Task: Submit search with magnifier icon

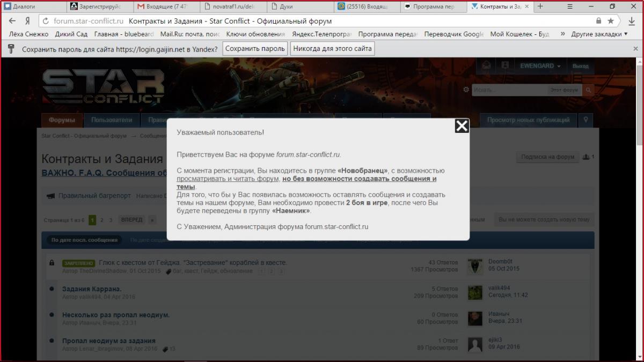Action: point(588,90)
